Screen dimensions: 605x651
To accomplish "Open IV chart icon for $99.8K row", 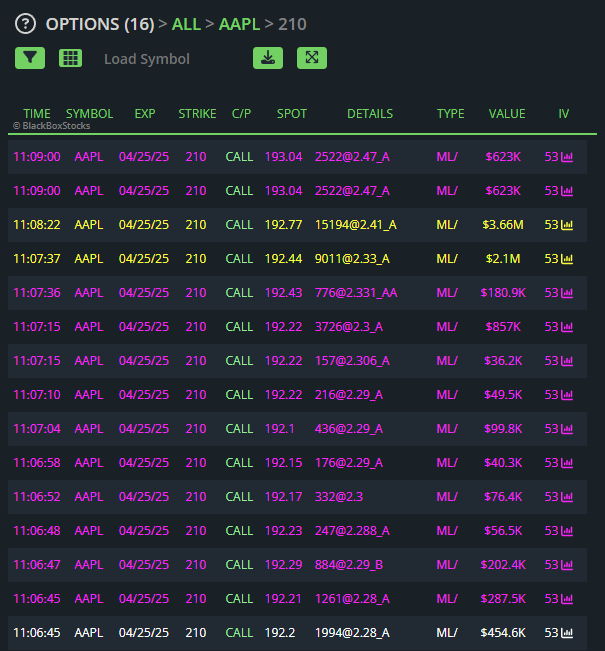I will 567,429.
